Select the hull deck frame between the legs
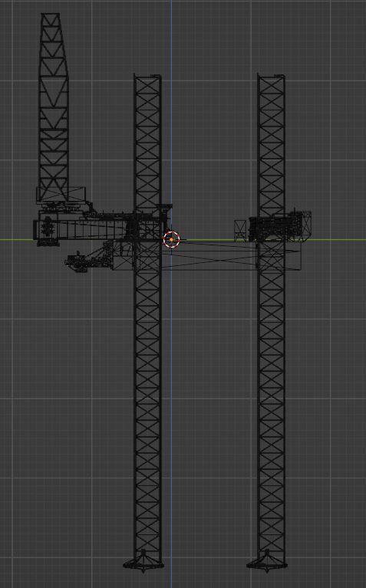Viewport: 366px width, 588px height. [209, 255]
